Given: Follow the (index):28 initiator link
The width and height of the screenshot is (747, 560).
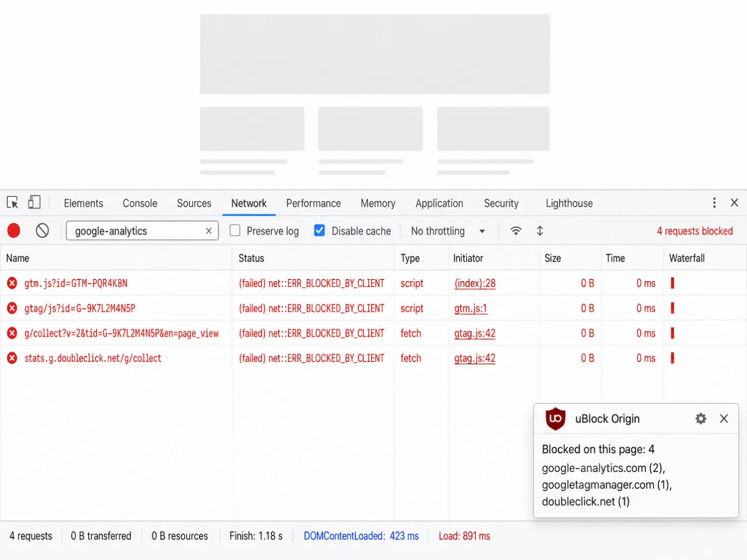Looking at the screenshot, I should click(x=475, y=283).
